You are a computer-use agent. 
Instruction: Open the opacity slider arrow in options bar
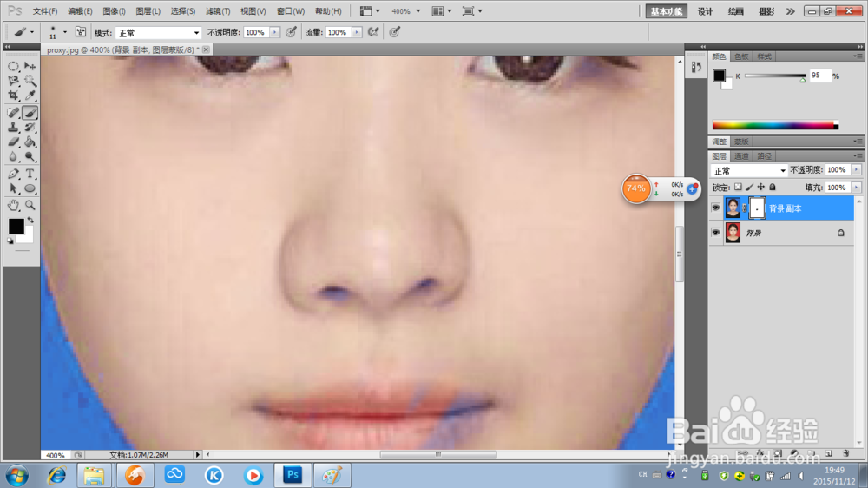click(x=274, y=33)
